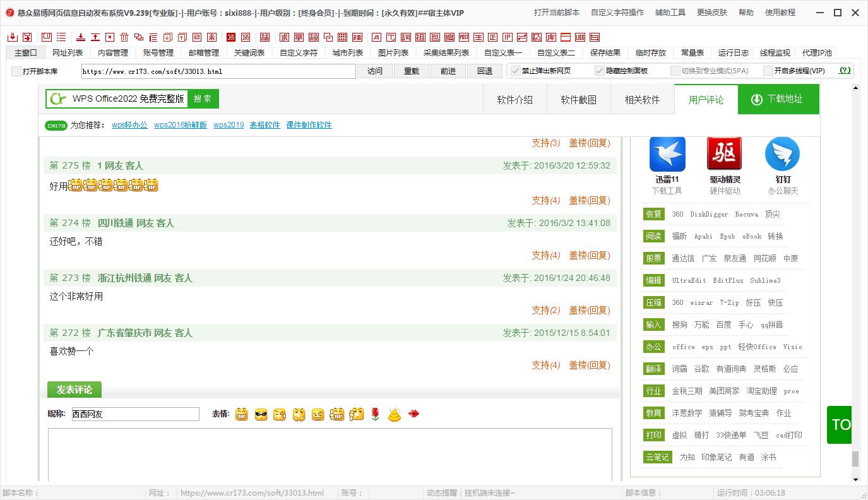Select the 软件截图 page tab
Viewport: 868px width, 500px height.
pyautogui.click(x=579, y=100)
